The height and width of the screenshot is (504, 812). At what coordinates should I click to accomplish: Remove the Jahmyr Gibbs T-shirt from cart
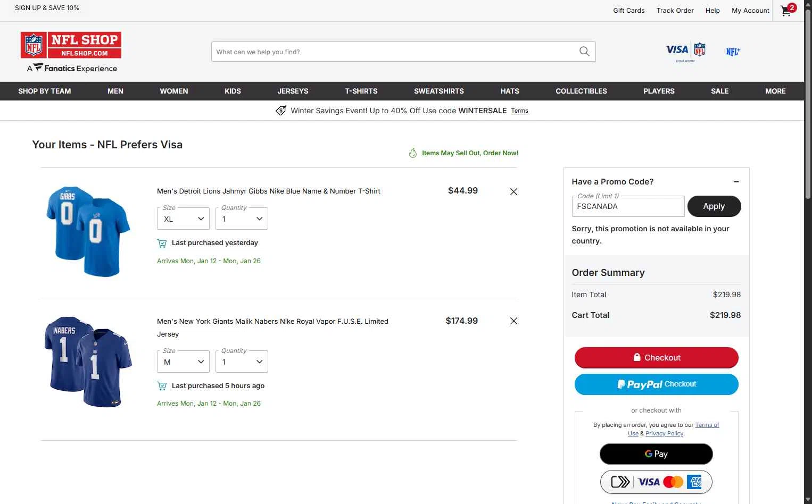513,191
